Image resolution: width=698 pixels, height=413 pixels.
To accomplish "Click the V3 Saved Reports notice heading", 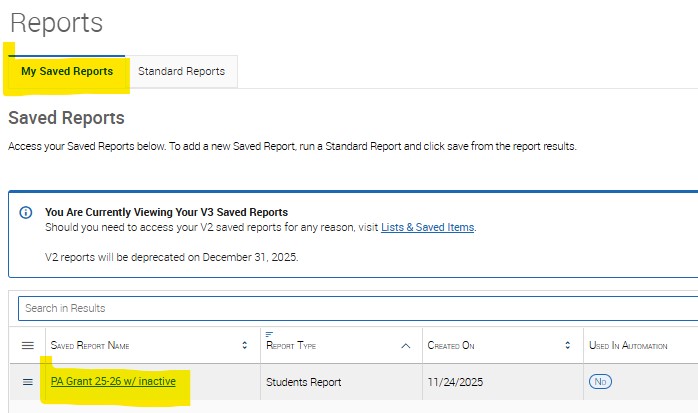I will click(166, 212).
